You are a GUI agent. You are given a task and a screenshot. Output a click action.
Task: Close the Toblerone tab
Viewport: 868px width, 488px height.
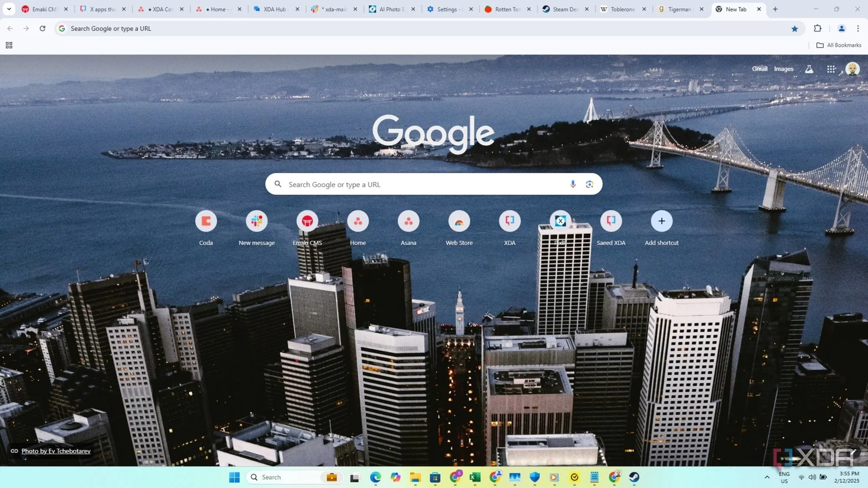pos(644,9)
